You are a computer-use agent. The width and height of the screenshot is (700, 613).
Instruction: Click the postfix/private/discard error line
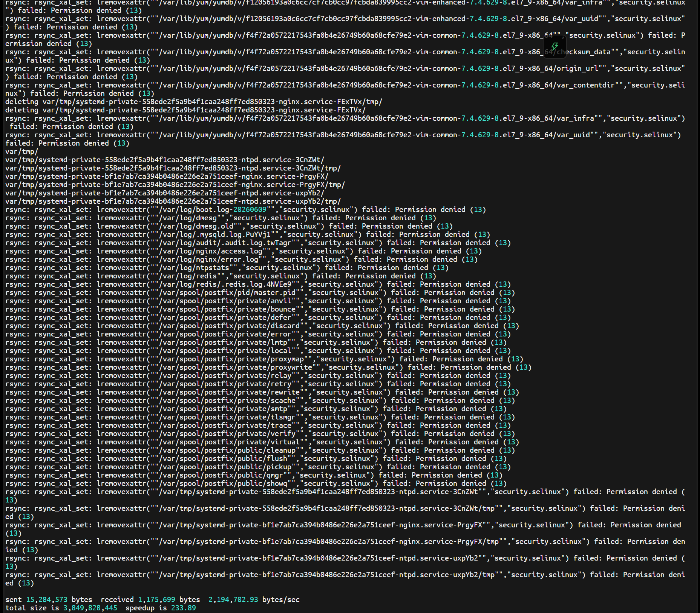tap(262, 326)
